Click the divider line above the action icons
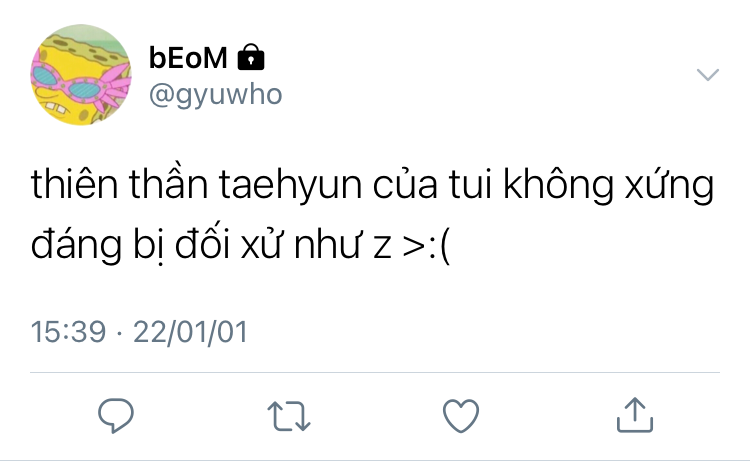750x461 pixels. [x=375, y=372]
